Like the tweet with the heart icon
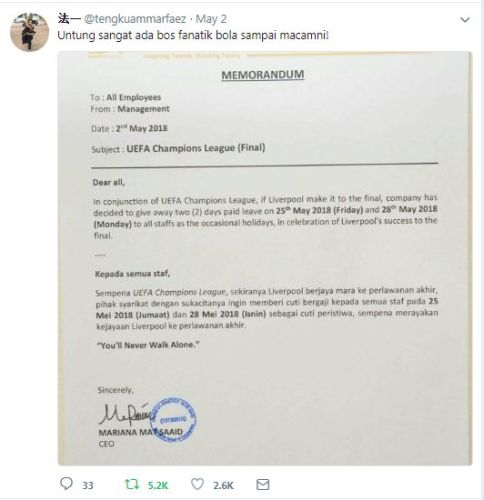This screenshot has width=484, height=500. tap(197, 484)
